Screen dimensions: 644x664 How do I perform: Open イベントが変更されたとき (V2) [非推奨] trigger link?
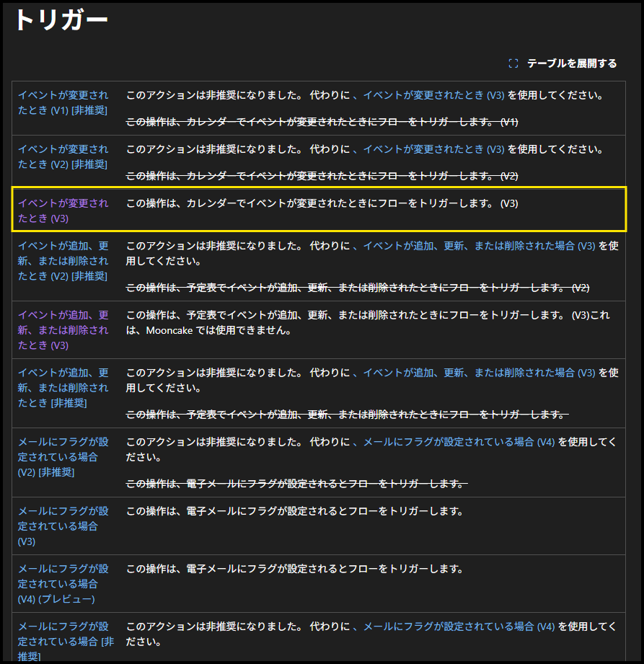(63, 156)
